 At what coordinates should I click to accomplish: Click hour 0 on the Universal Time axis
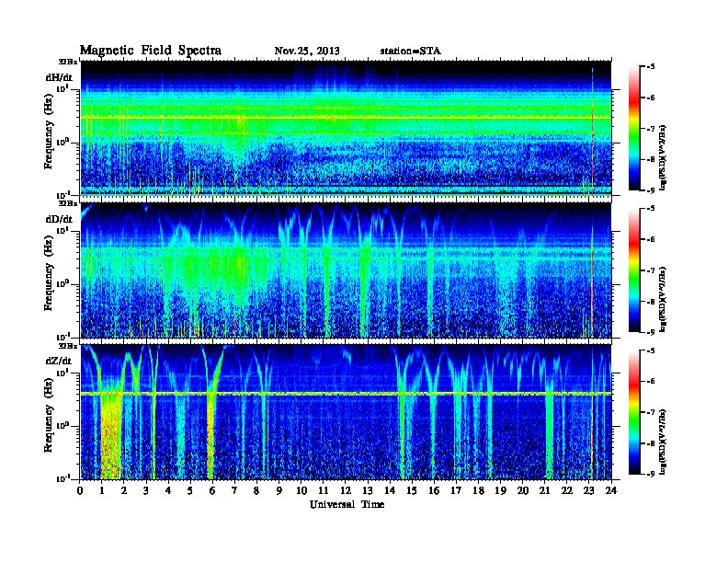(x=80, y=490)
